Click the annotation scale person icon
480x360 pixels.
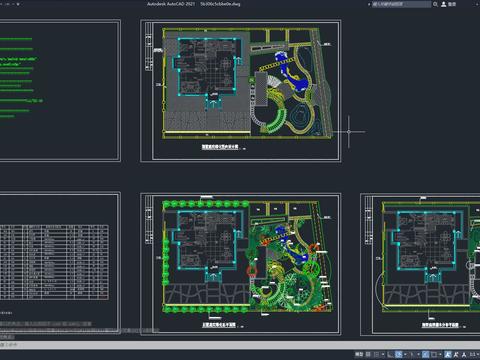[x=464, y=354]
